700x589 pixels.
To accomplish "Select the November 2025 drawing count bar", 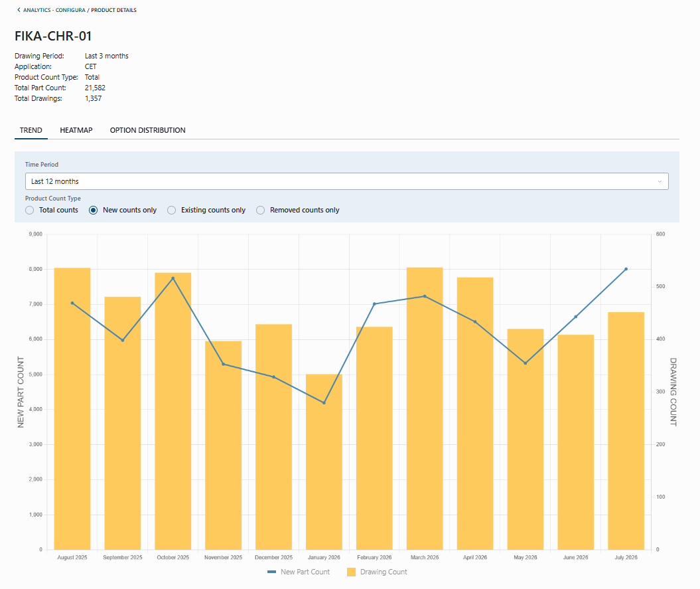I will coord(223,445).
